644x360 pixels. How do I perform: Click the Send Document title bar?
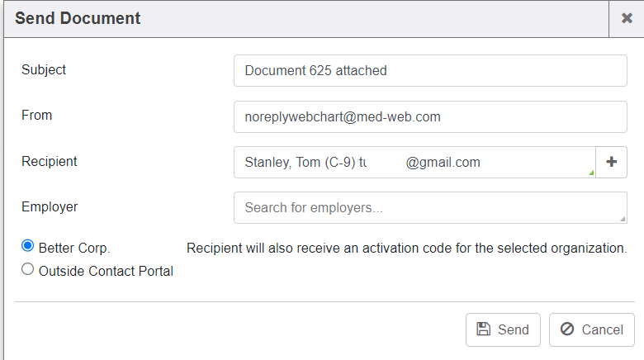(248, 18)
